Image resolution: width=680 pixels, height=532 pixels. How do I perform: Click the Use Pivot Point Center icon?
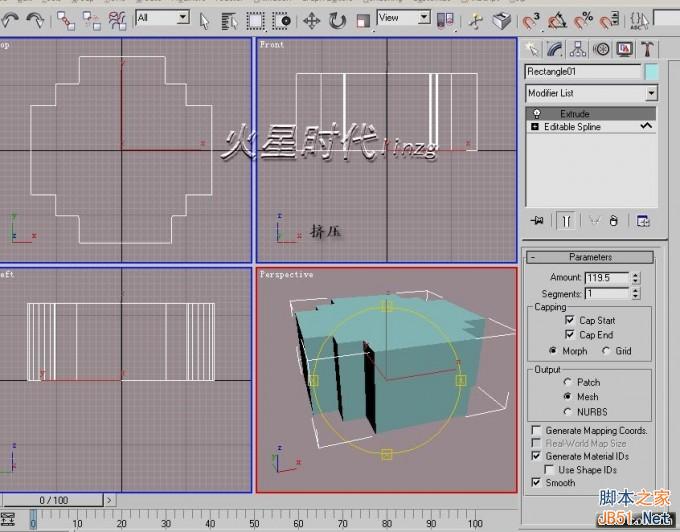(445, 20)
